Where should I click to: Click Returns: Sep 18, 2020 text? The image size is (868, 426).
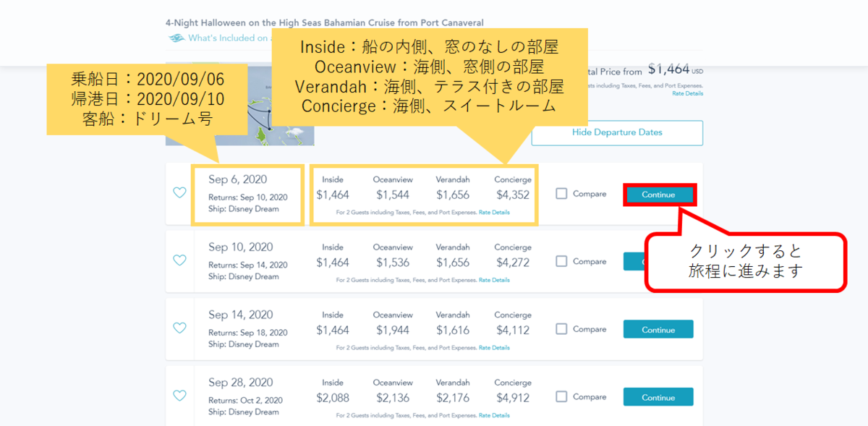pyautogui.click(x=248, y=333)
